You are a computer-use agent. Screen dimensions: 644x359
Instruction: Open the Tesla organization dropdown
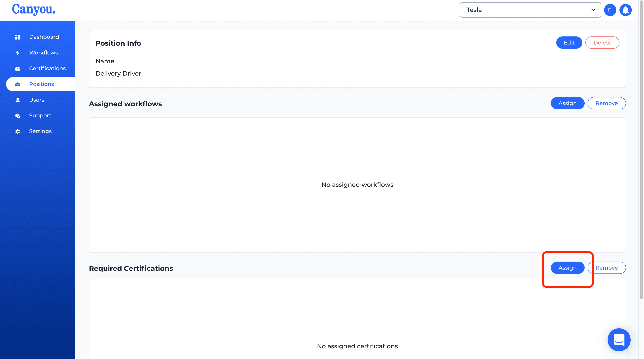[530, 10]
